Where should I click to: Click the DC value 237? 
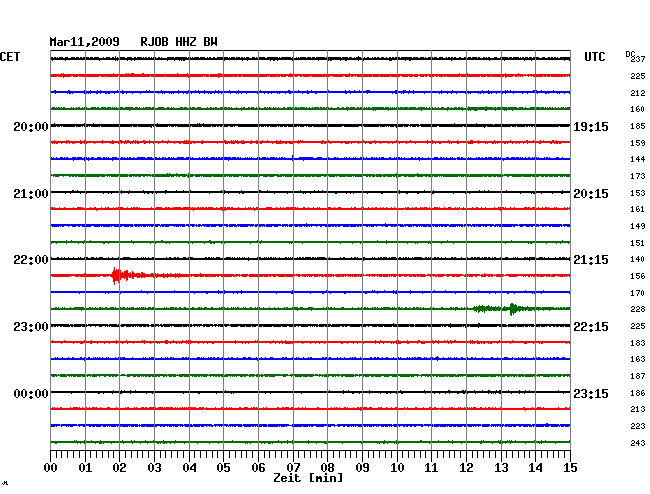point(638,59)
